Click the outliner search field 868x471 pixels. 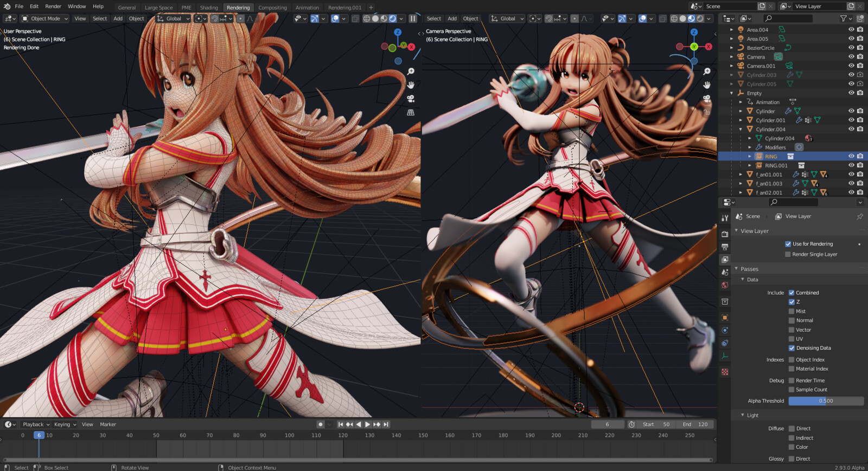click(x=788, y=18)
